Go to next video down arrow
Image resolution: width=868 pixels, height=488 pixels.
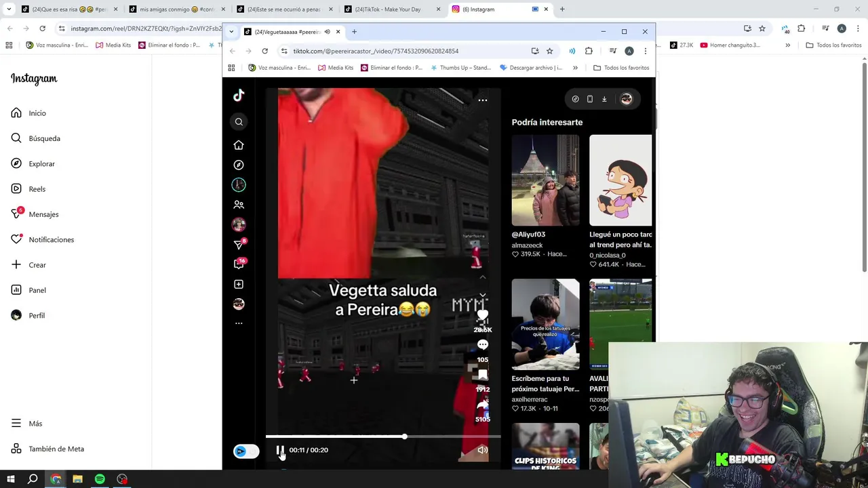pos(483,296)
